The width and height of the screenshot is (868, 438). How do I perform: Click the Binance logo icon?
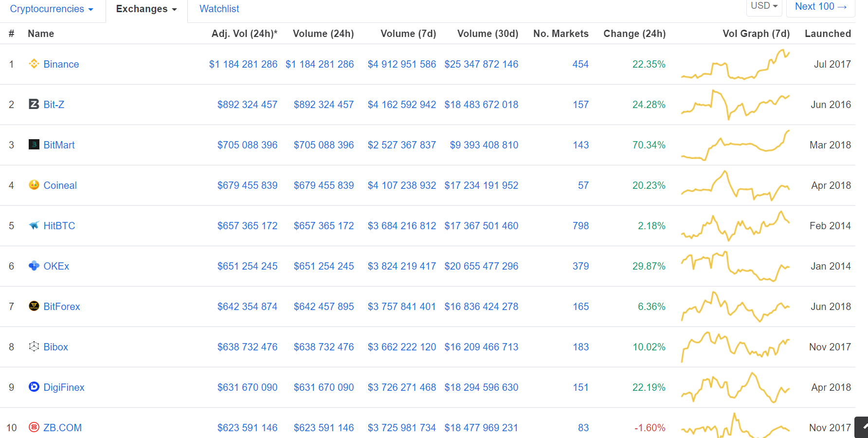(34, 64)
